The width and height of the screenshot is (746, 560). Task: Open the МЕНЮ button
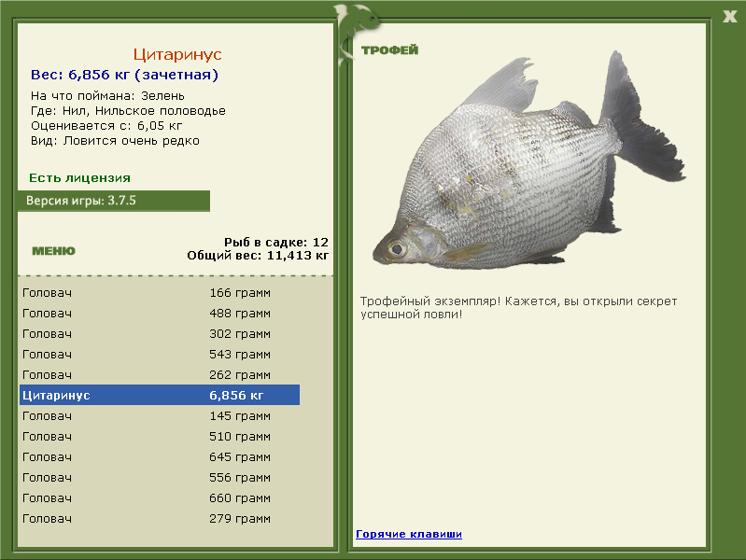54,251
